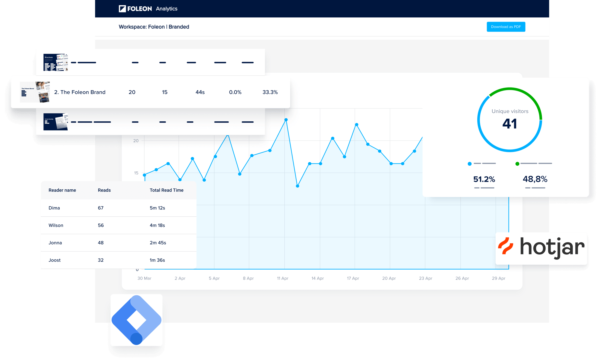Click the Unique visitors donut chart

coord(509,120)
